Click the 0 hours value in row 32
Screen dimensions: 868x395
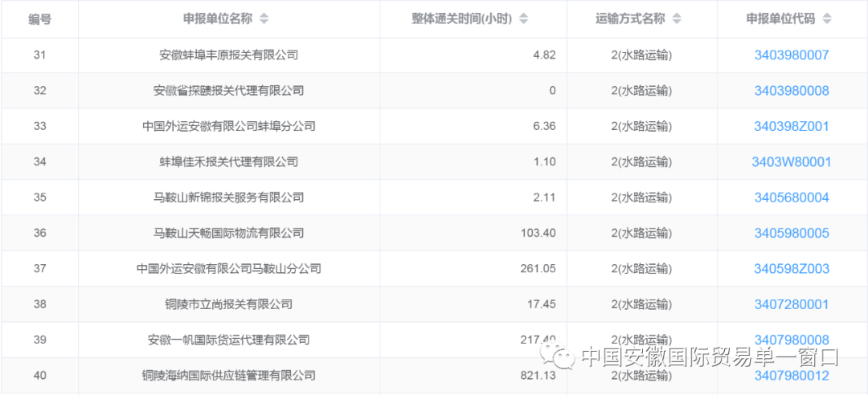(552, 91)
